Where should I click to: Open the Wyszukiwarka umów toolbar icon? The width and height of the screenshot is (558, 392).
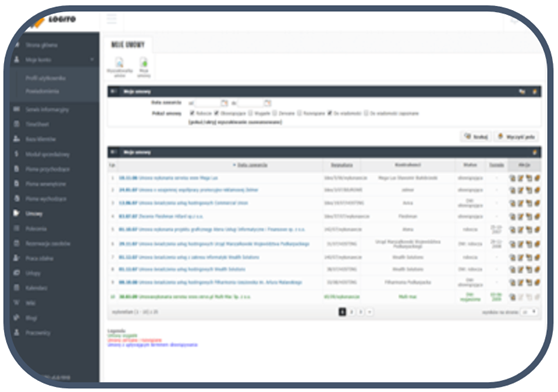click(x=120, y=63)
